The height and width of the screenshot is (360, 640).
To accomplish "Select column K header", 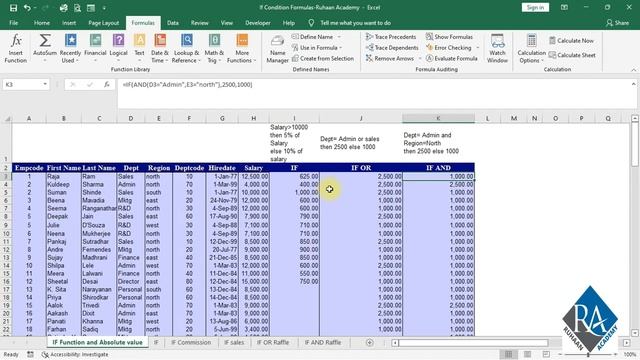I will tap(438, 118).
